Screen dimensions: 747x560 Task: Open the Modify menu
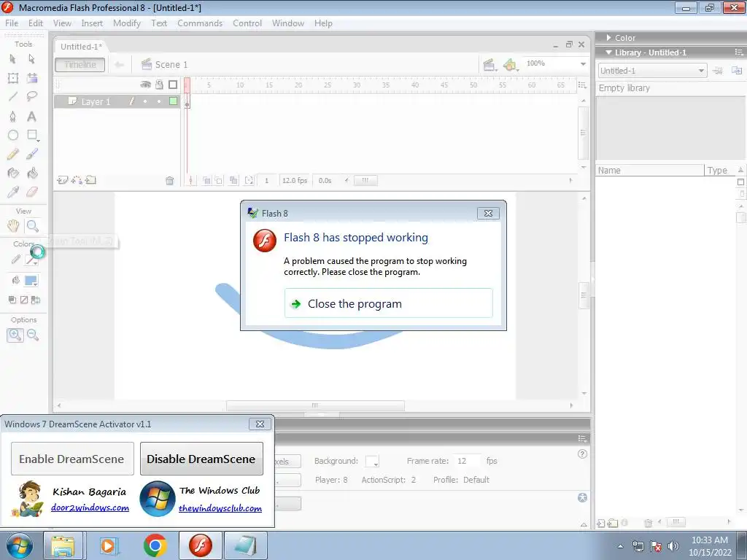pos(127,23)
